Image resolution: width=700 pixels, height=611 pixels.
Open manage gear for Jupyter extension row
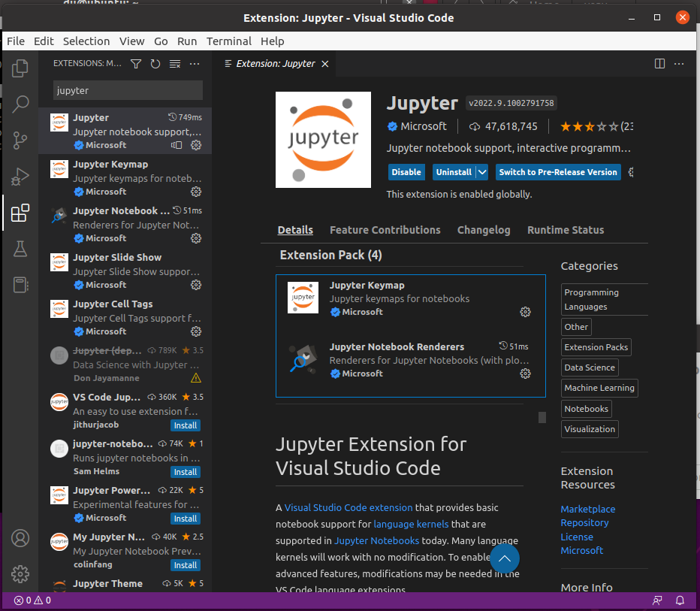click(x=196, y=145)
